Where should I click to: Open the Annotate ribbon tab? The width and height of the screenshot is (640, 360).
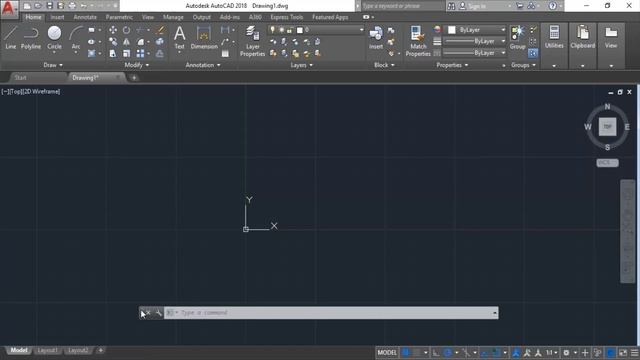coord(85,17)
